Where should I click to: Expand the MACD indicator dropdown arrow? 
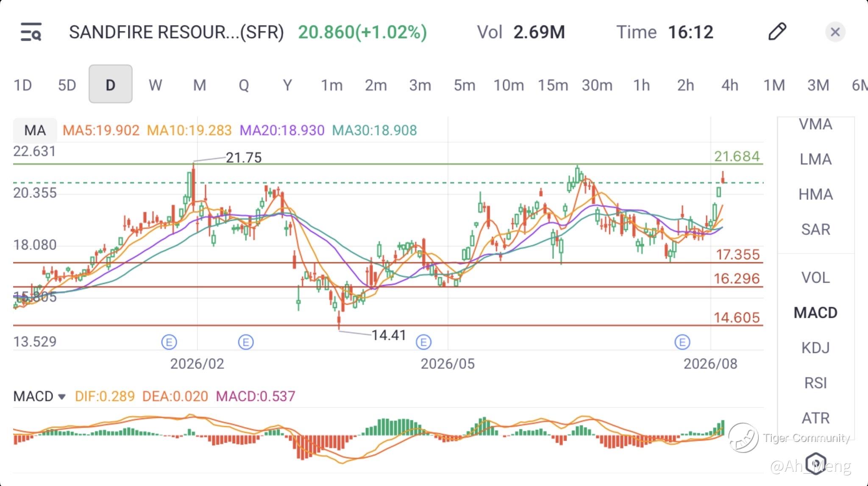point(62,397)
